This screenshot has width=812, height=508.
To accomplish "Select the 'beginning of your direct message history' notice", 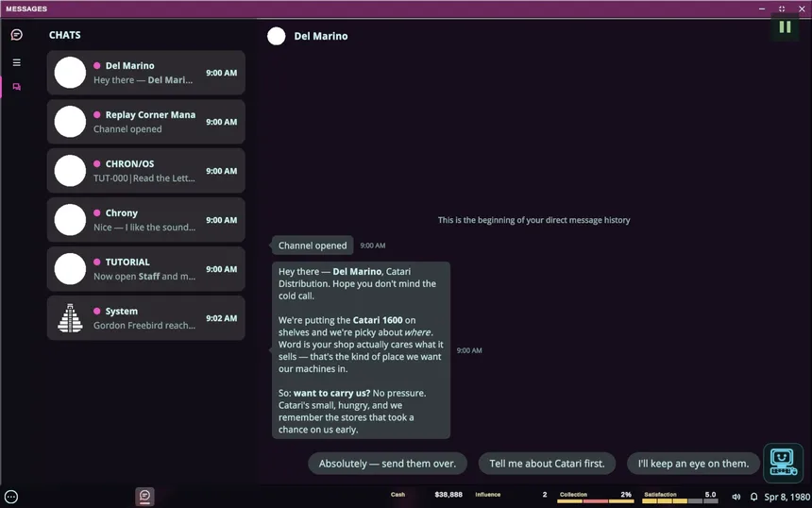I will [533, 220].
